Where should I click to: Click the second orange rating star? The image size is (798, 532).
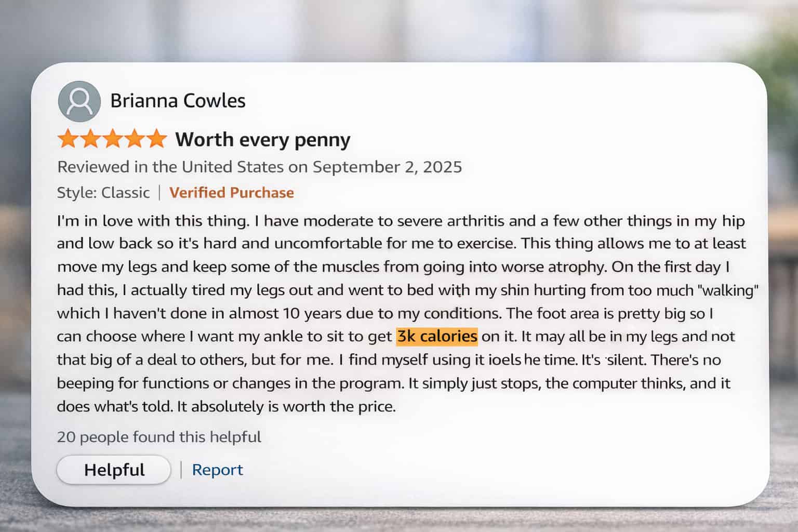coord(89,139)
